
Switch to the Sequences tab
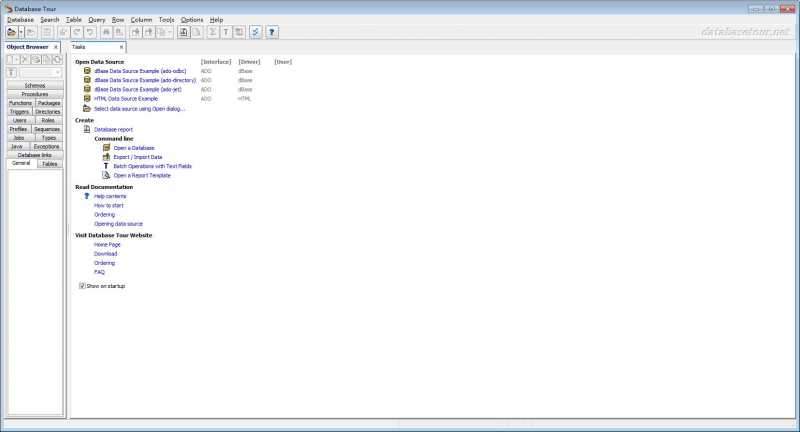(47, 129)
